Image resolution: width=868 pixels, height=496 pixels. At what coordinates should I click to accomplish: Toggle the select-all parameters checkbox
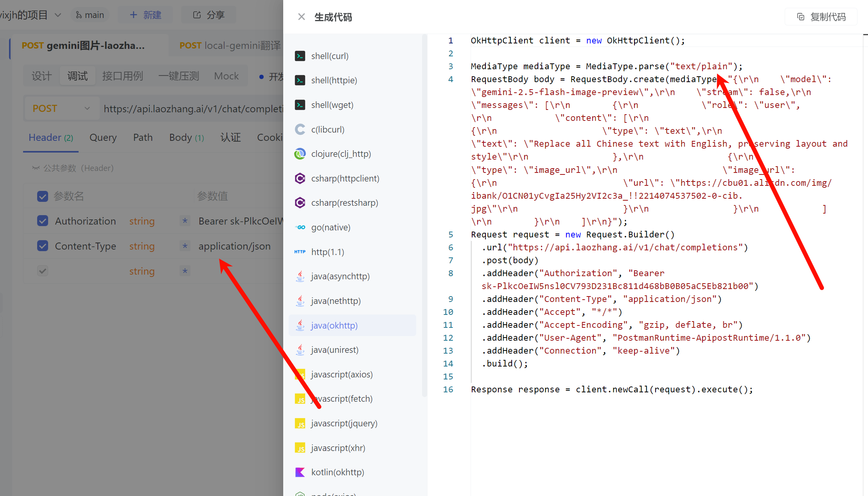43,196
